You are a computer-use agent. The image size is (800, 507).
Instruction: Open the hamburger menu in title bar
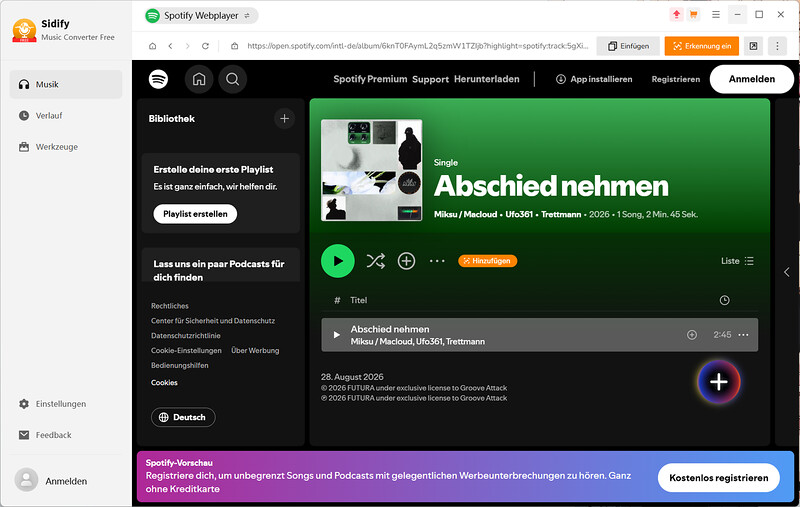click(x=716, y=15)
